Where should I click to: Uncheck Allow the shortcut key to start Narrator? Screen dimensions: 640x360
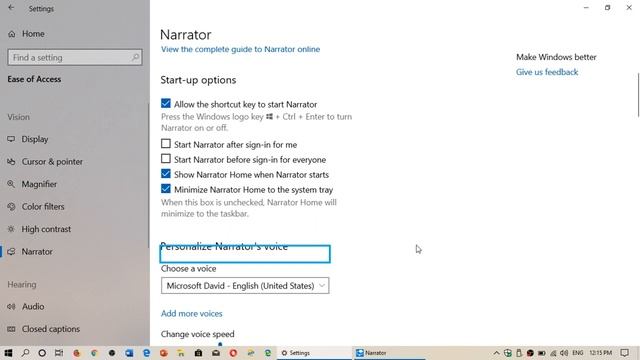click(166, 103)
